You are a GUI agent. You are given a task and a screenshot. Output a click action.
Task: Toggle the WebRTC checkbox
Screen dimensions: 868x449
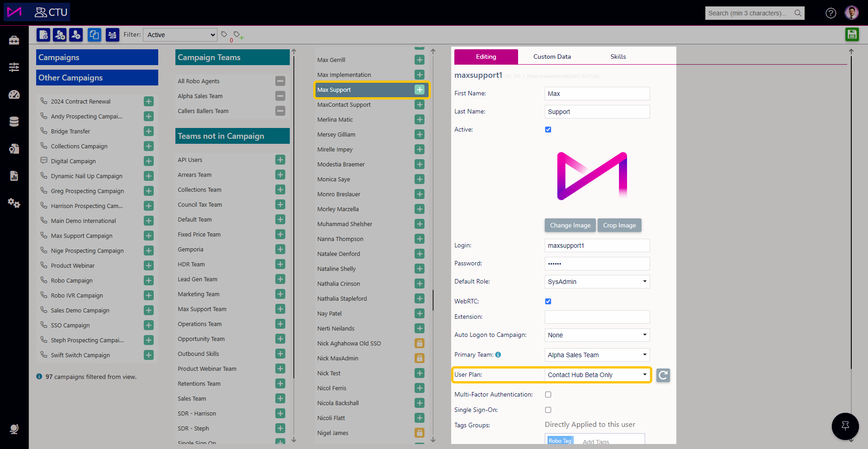click(x=548, y=302)
